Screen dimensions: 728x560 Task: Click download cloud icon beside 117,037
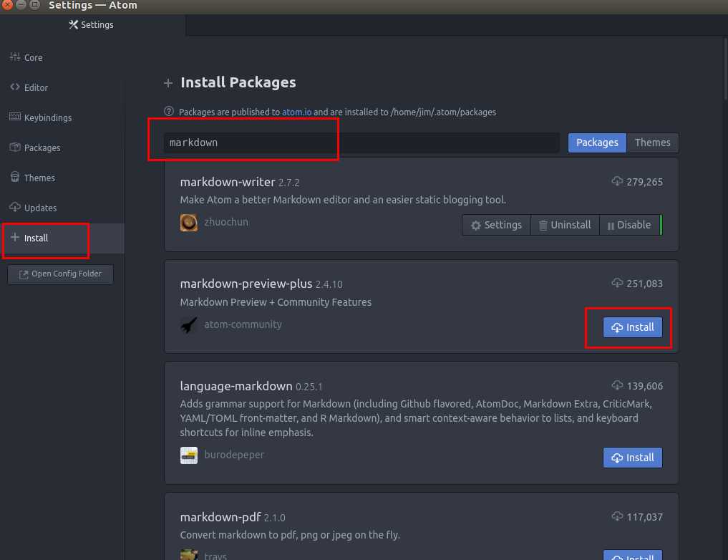click(617, 516)
